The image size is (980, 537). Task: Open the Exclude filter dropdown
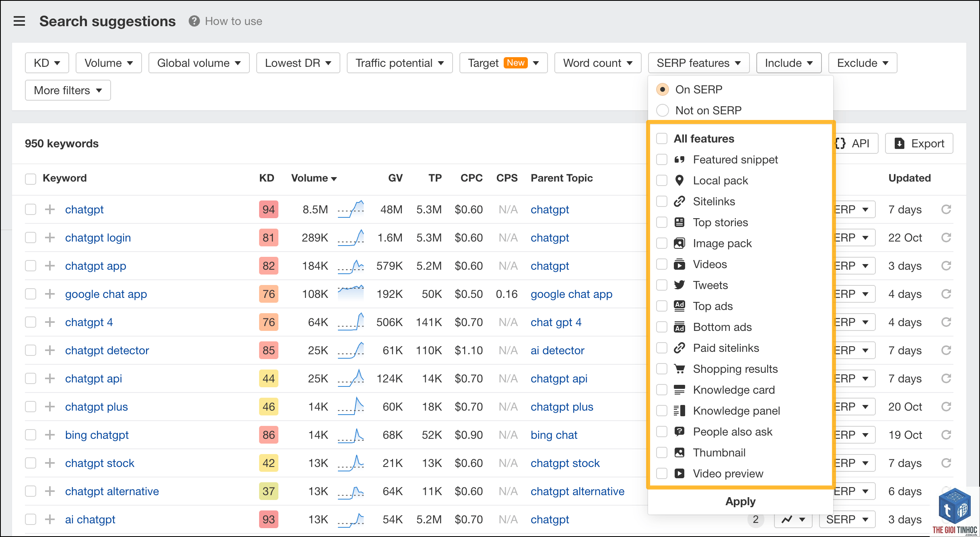coord(863,63)
